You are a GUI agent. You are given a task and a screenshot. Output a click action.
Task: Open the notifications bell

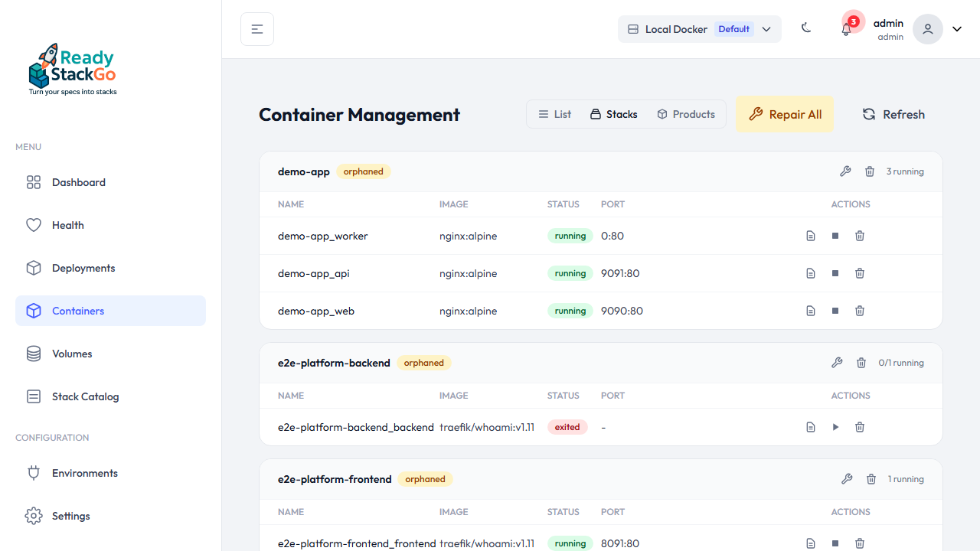coord(846,28)
